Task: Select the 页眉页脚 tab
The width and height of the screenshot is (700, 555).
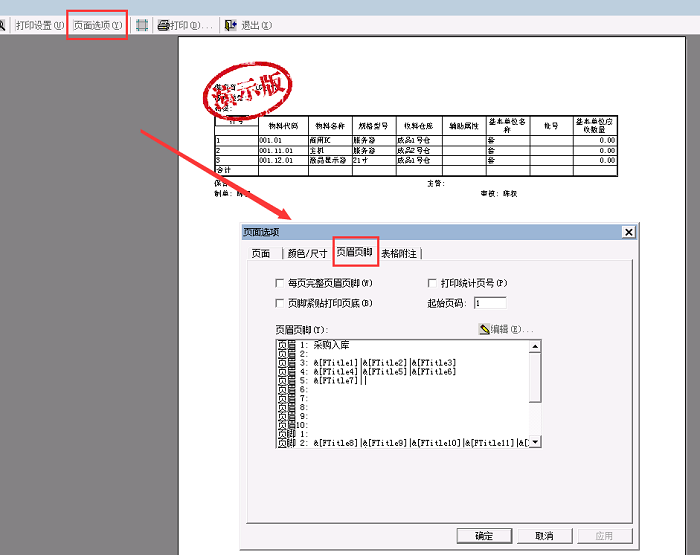Action: click(x=355, y=254)
